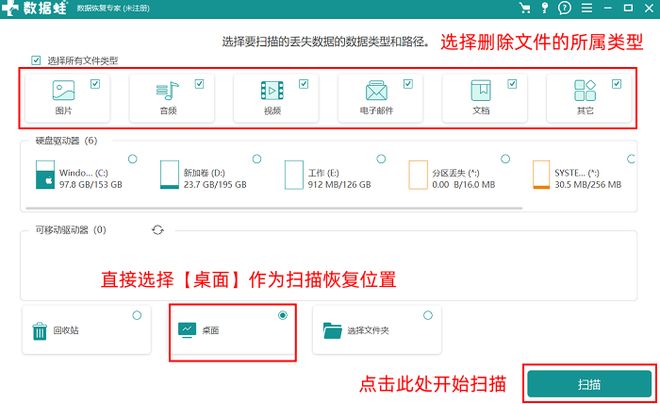Viewport: 660px width, 404px height.
Task: Click the 数据蛙 app logo
Action: 34,8
